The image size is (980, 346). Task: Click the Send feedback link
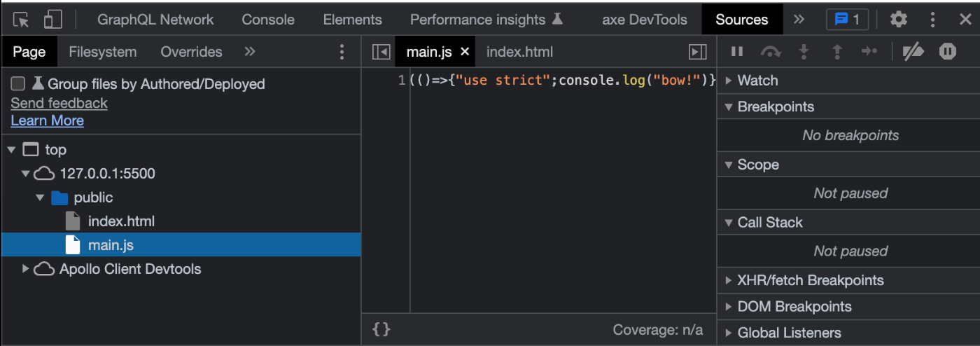[x=59, y=103]
